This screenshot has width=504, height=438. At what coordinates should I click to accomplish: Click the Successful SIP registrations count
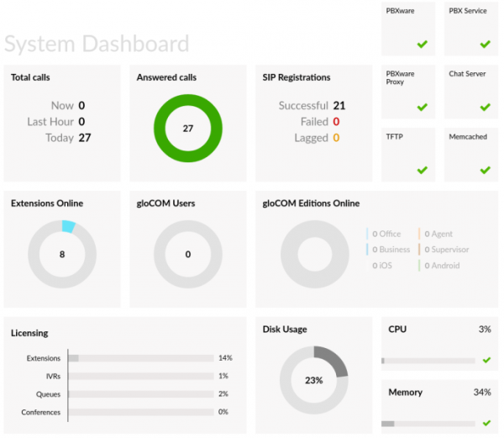point(339,106)
